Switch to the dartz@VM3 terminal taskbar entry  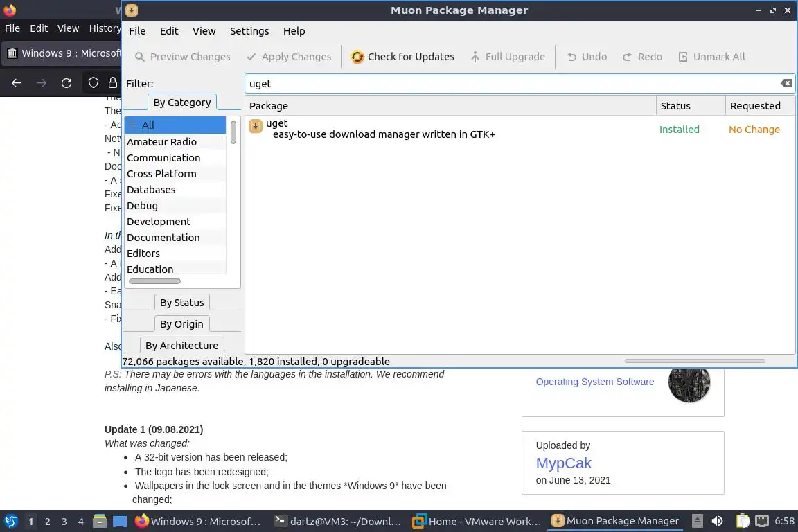[338, 522]
